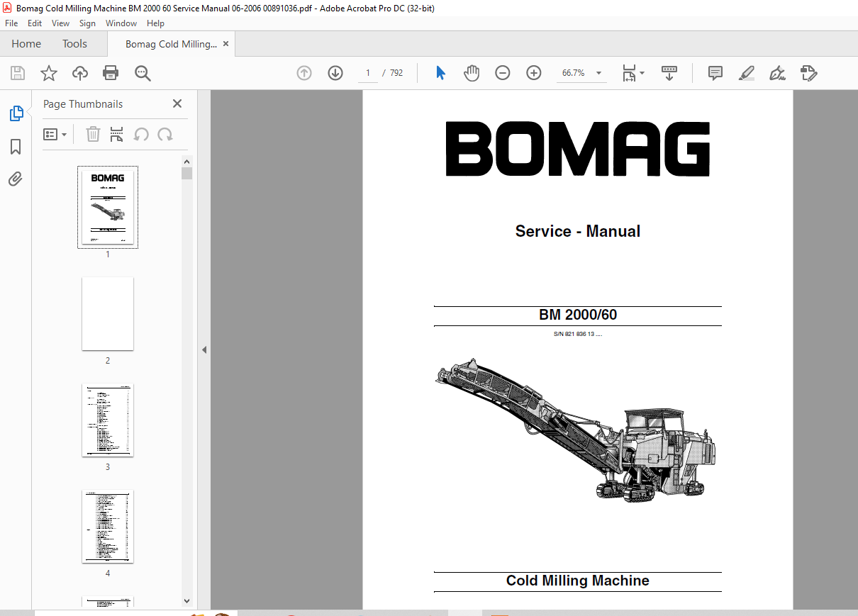Open Page Thumbnails sidebar icon
858x616 pixels.
tap(16, 113)
